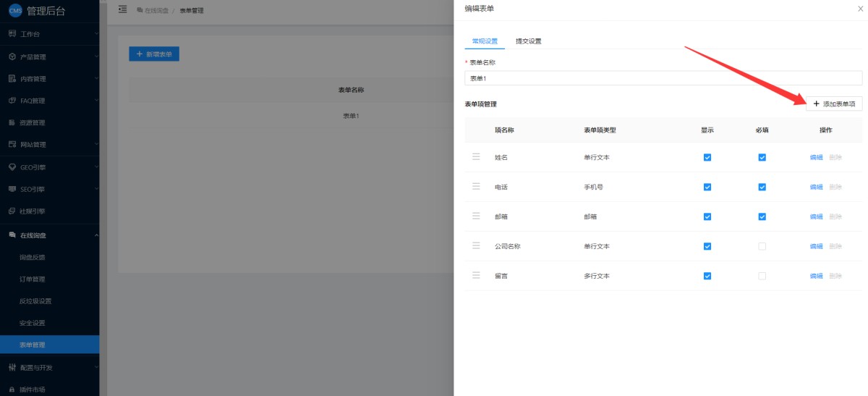Uncheck 显示 for 邮箱 row
This screenshot has height=396, width=868.
coord(707,216)
